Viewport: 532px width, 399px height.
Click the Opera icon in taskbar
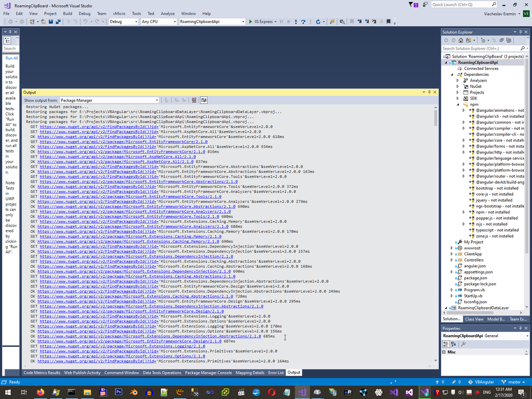tap(271, 392)
